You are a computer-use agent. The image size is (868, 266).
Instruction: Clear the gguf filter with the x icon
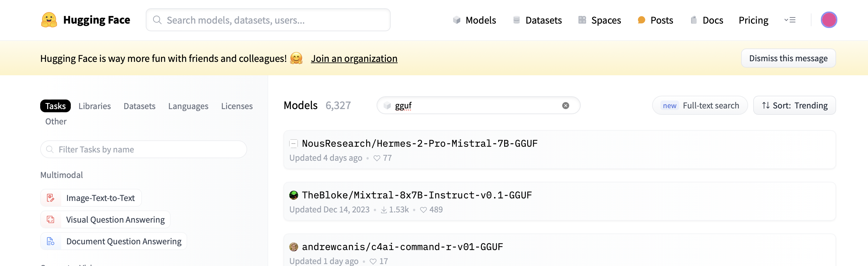click(x=565, y=106)
